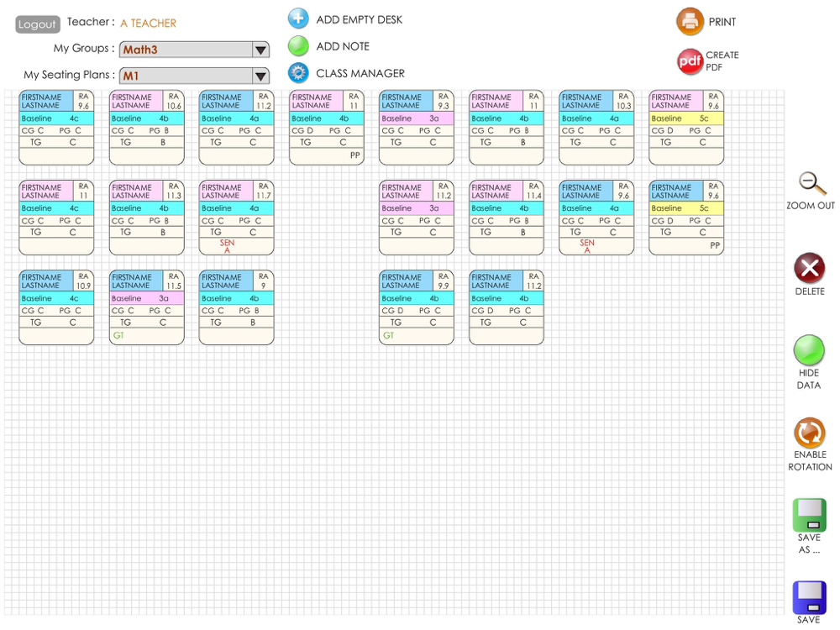This screenshot has width=840, height=630.
Task: Open the My Groups dropdown arrow
Action: (x=261, y=50)
